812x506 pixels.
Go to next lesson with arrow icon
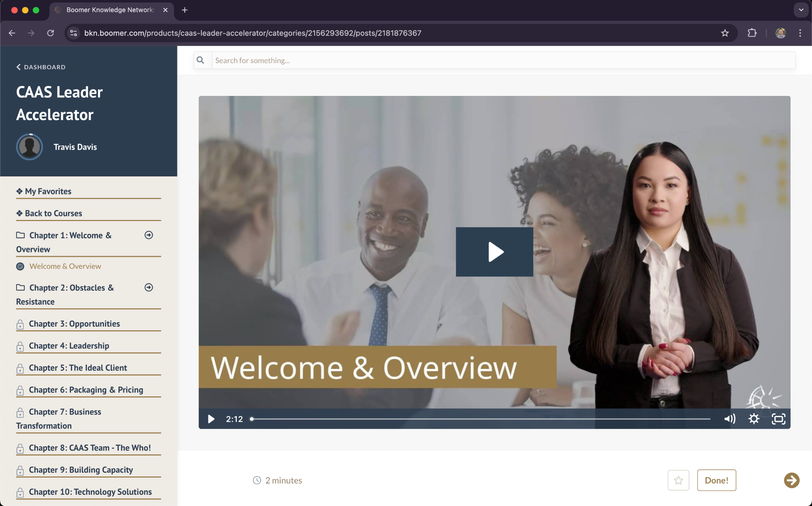pos(791,480)
